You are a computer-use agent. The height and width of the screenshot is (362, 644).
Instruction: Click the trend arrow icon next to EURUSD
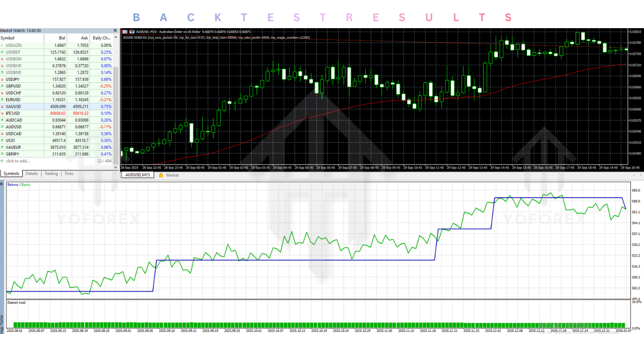pos(3,99)
